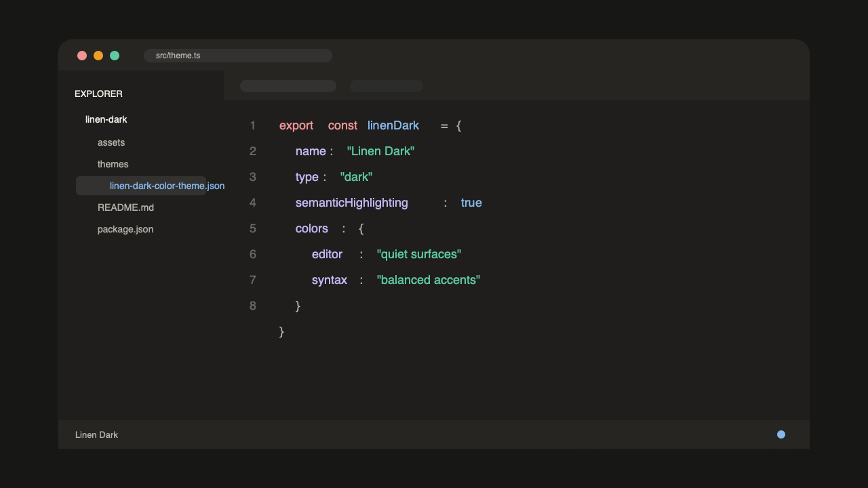Open README.md in explorer
Screen dimensions: 868x488
point(126,207)
